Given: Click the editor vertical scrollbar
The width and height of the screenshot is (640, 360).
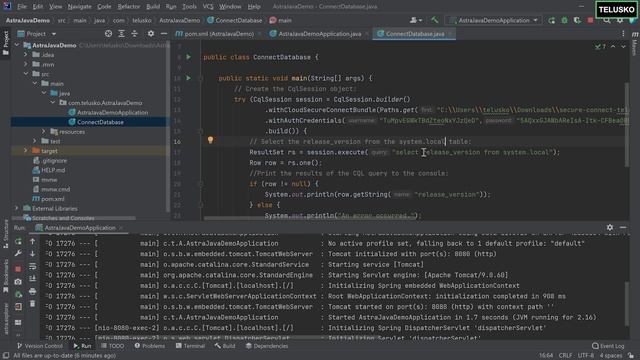Looking at the screenshot, I should click(627, 124).
